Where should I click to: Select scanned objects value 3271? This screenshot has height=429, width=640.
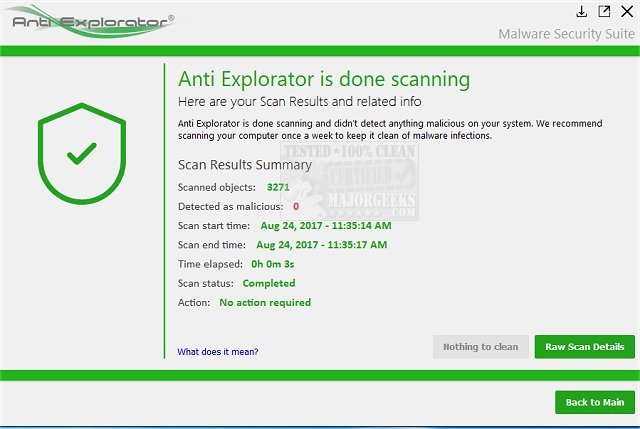pyautogui.click(x=278, y=187)
